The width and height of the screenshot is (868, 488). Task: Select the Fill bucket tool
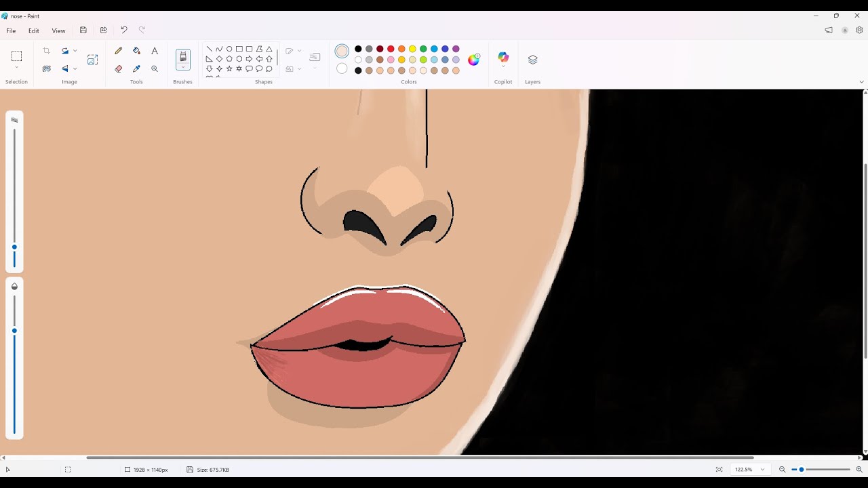tap(136, 51)
